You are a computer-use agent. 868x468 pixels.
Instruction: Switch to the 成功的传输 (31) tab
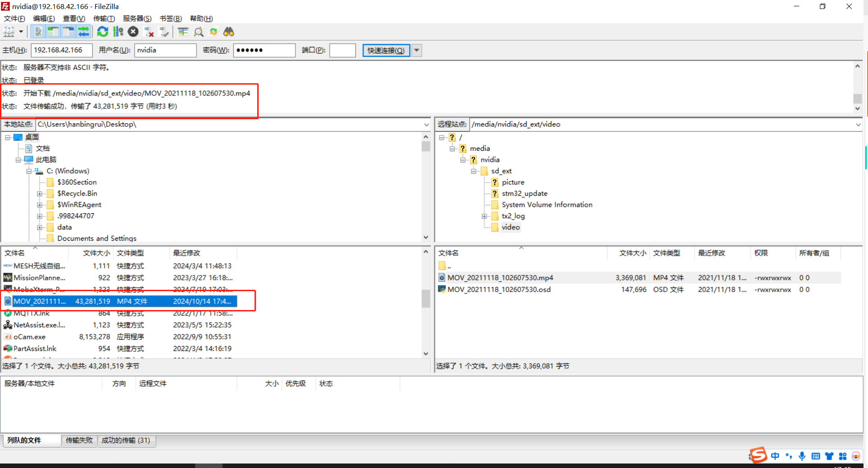126,441
